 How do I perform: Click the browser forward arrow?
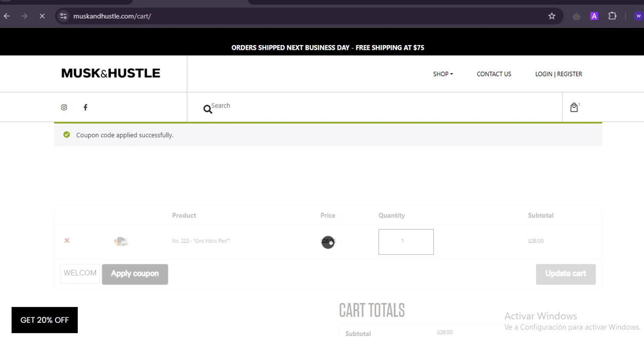pyautogui.click(x=24, y=16)
